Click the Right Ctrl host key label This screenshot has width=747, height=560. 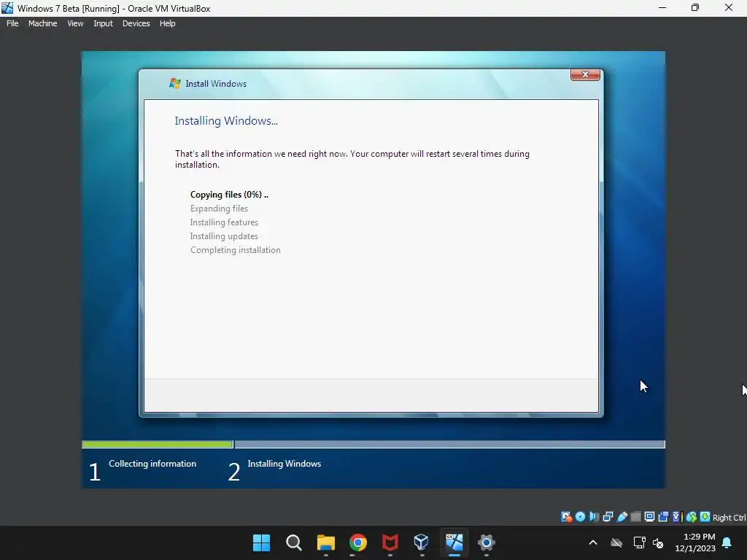click(729, 518)
